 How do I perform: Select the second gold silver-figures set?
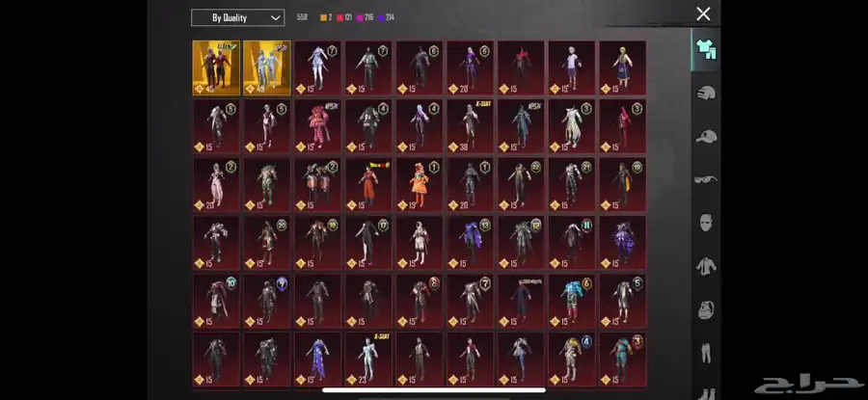267,67
